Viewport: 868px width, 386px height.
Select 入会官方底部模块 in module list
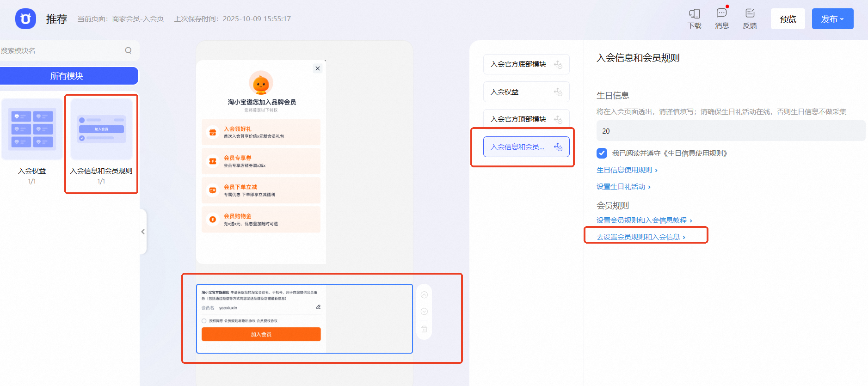coord(526,64)
